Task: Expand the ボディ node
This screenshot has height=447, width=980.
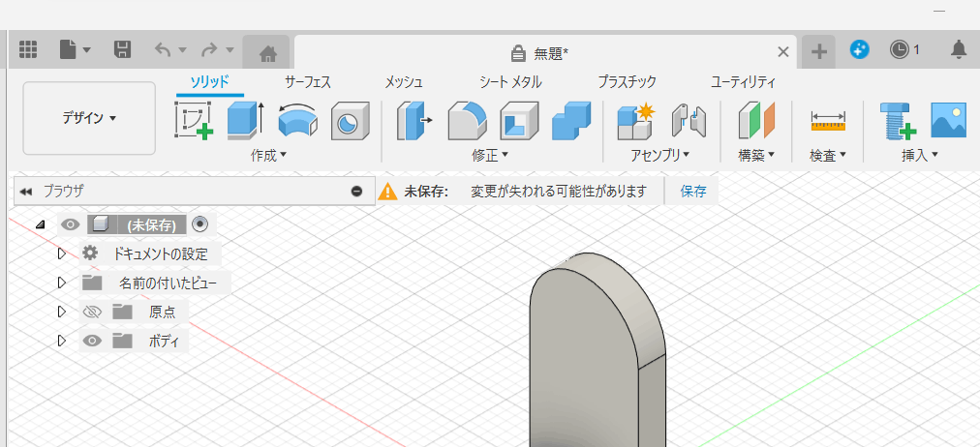Action: (x=61, y=341)
